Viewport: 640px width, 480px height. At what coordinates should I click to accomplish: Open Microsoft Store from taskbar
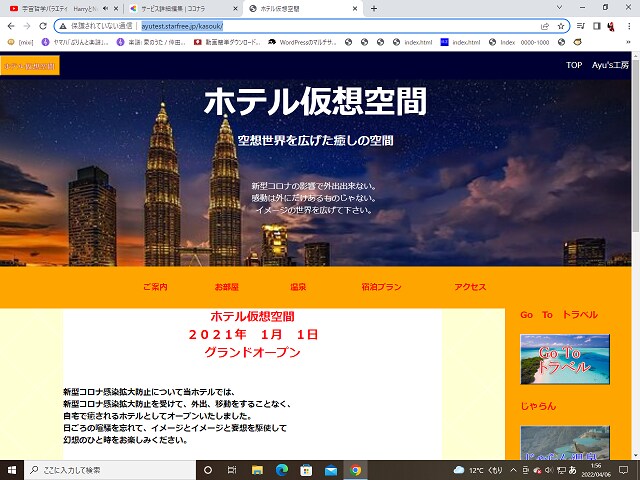click(x=306, y=470)
